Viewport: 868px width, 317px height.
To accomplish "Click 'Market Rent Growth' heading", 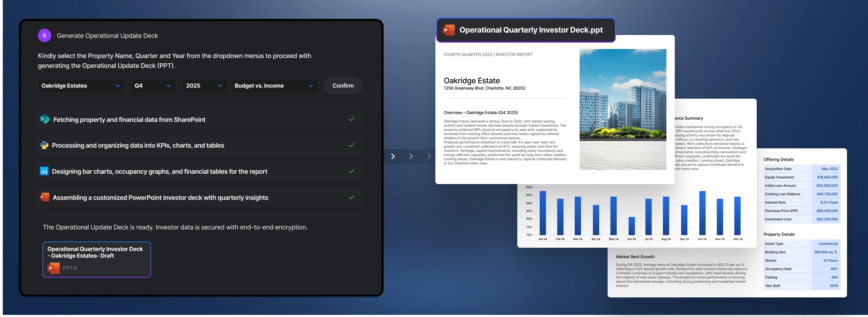I will [635, 257].
